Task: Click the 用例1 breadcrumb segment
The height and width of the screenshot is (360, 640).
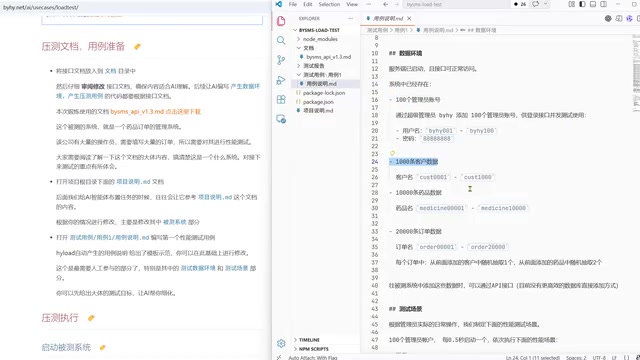Action: 401,30
